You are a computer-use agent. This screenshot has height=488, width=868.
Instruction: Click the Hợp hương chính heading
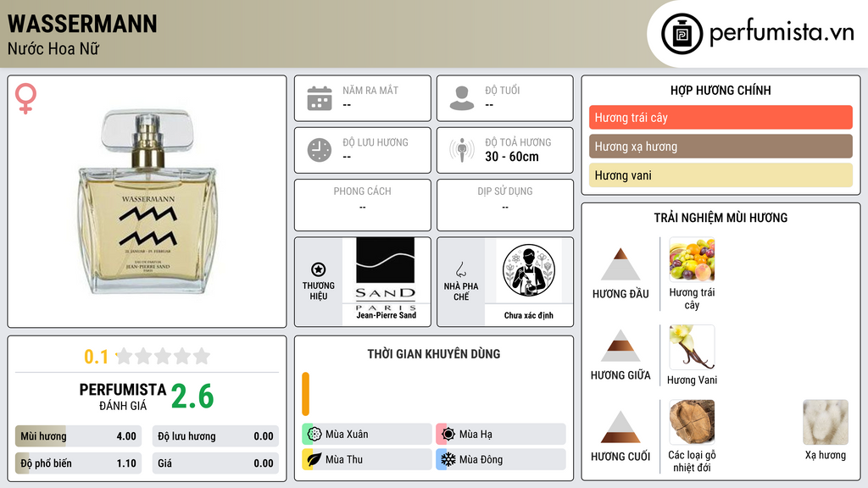721,90
